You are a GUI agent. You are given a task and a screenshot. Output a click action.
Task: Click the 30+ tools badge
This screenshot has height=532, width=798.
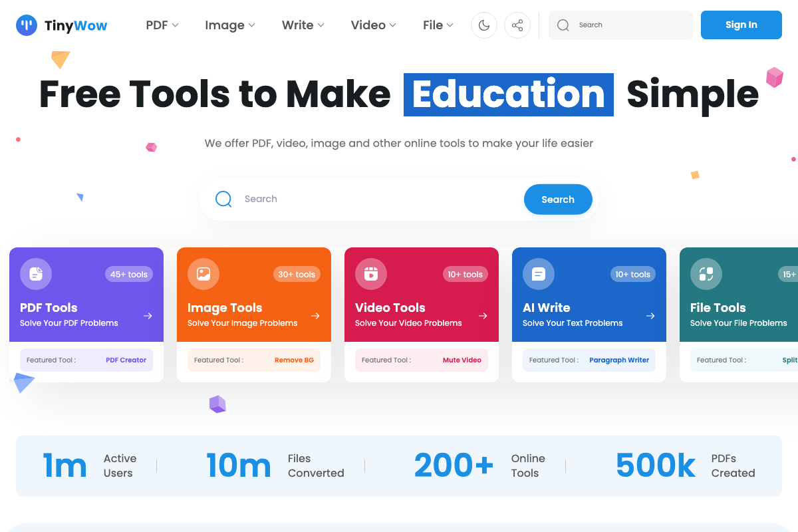(x=297, y=274)
